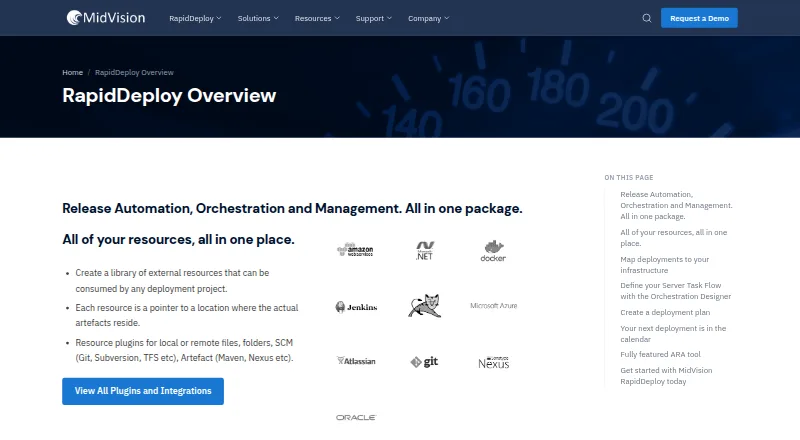
Task: Click RapidDeploy Overview breadcrumb
Action: tap(134, 72)
